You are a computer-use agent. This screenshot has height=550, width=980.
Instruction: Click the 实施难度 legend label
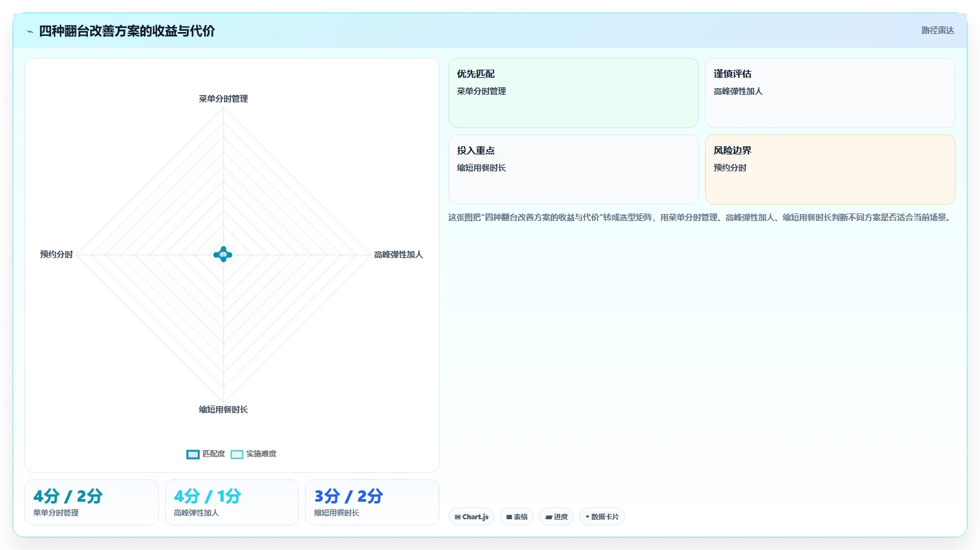[x=261, y=454]
